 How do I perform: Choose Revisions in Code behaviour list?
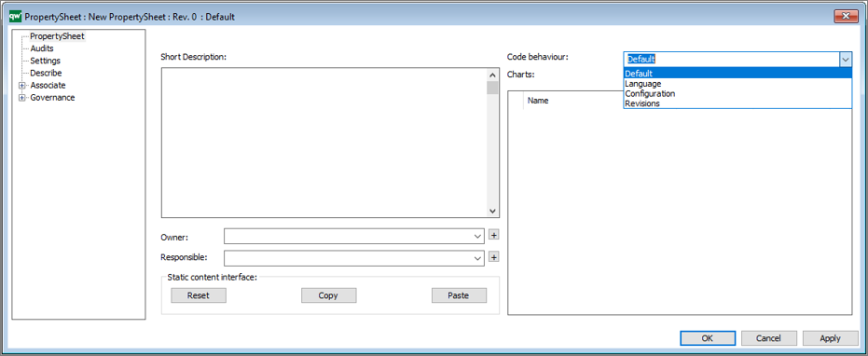(737, 103)
